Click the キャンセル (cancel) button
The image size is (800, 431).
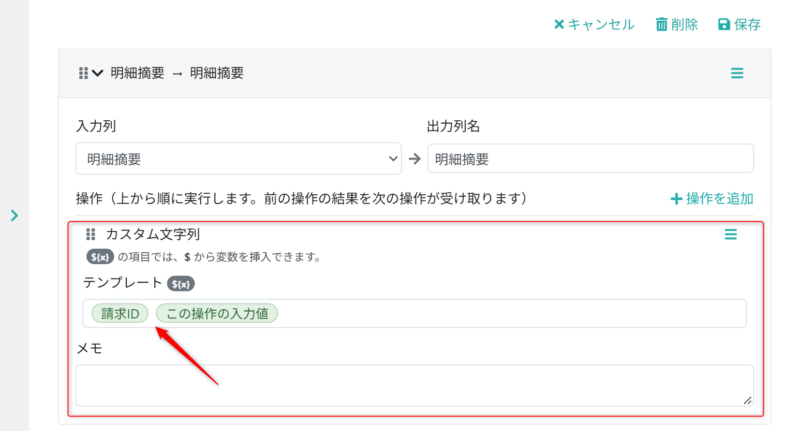pos(594,24)
